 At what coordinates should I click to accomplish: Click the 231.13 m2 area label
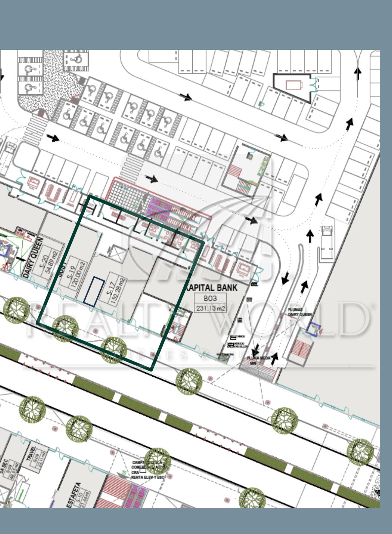[x=210, y=308]
